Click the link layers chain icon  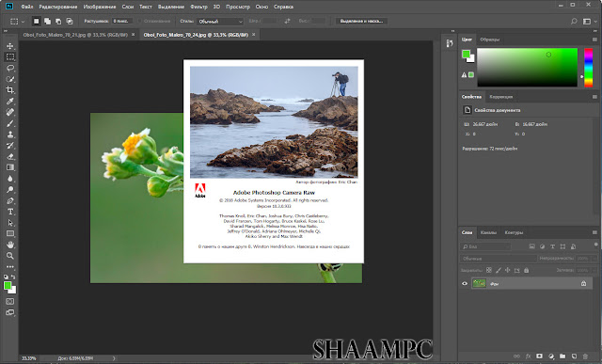coord(516,356)
